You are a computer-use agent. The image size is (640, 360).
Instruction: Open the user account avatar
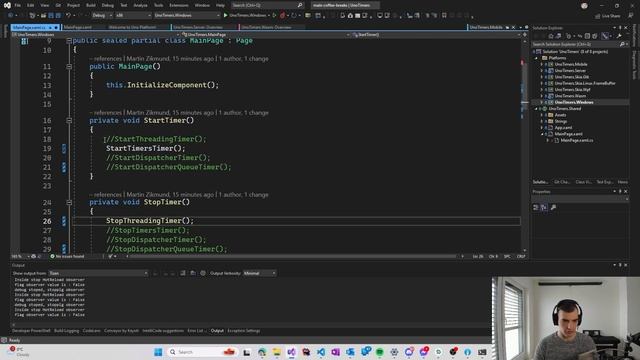pyautogui.click(x=584, y=5)
